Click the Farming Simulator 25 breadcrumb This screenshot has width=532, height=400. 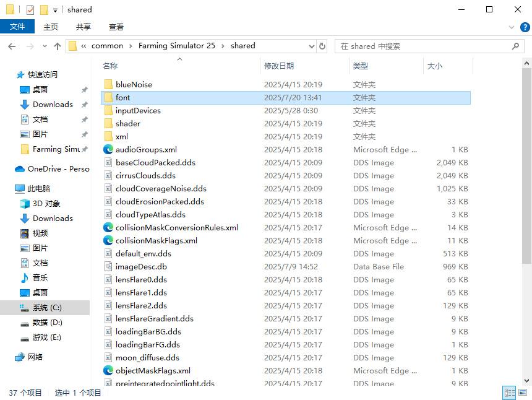coord(177,46)
